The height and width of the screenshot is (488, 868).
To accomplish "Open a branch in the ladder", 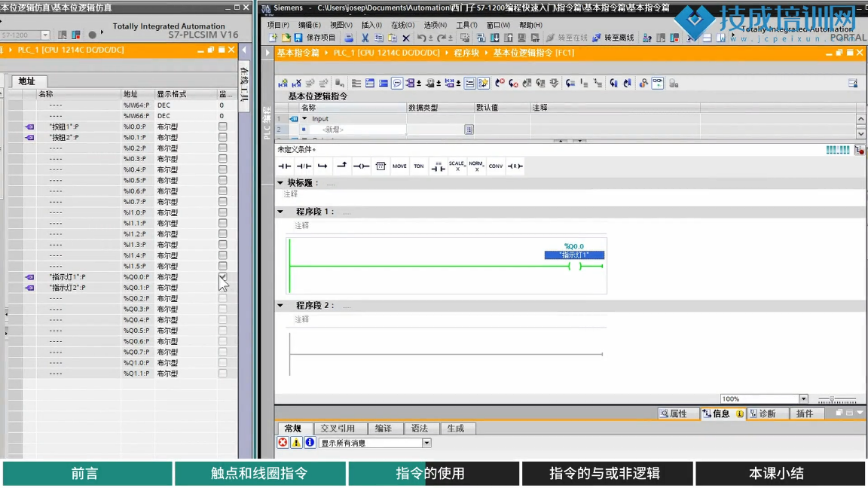I will point(322,166).
